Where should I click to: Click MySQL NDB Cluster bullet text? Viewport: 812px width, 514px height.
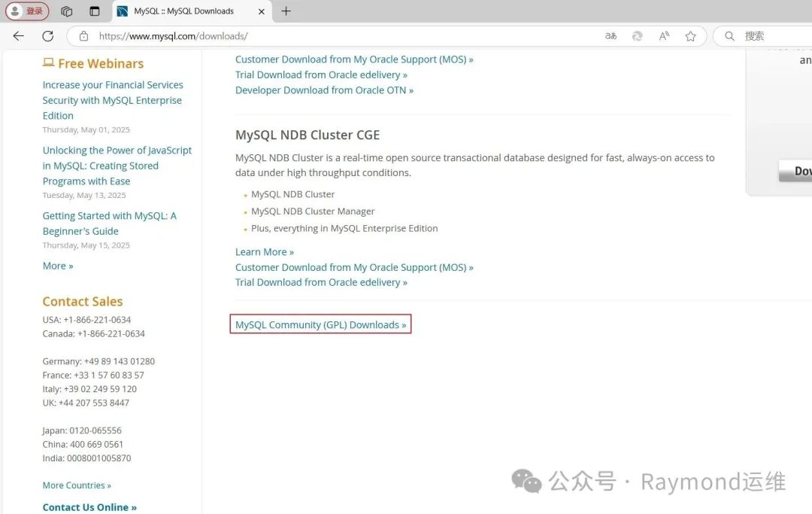pos(293,194)
